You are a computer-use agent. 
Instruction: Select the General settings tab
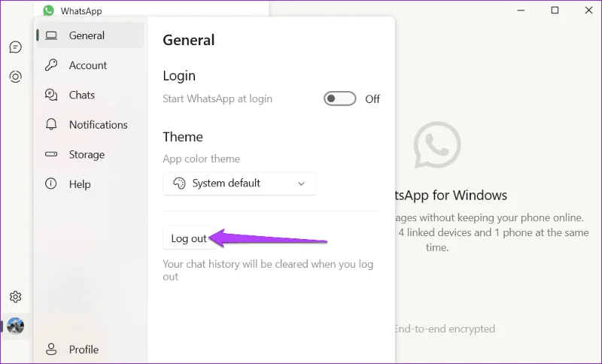[90, 35]
